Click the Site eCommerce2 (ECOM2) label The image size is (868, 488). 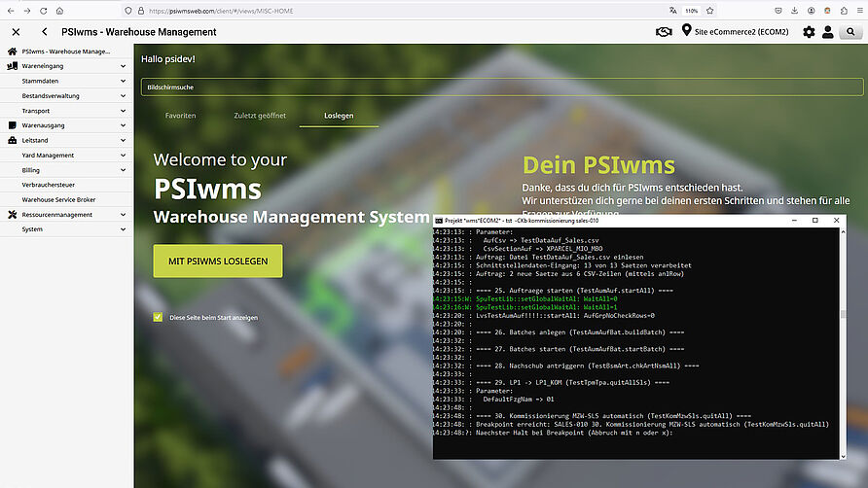741,32
